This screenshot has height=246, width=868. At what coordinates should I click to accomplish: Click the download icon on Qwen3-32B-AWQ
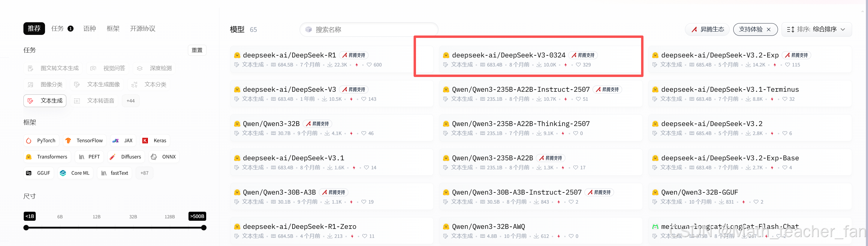coord(536,236)
